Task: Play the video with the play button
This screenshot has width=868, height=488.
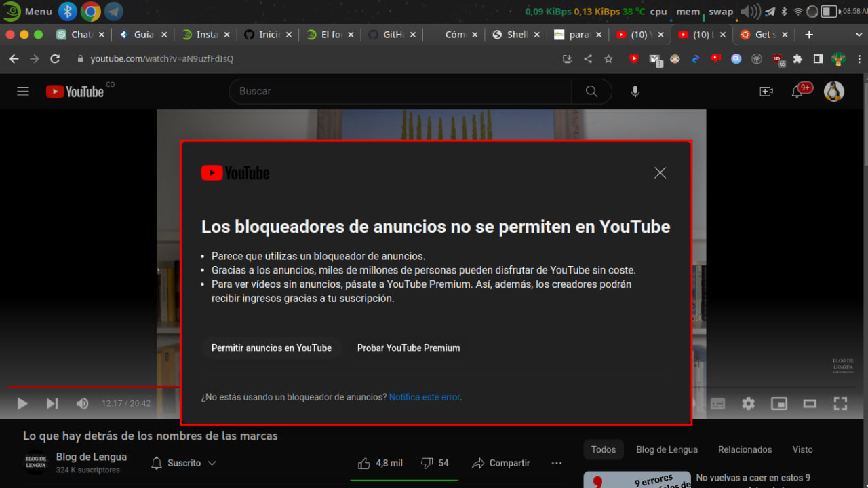Action: 22,404
